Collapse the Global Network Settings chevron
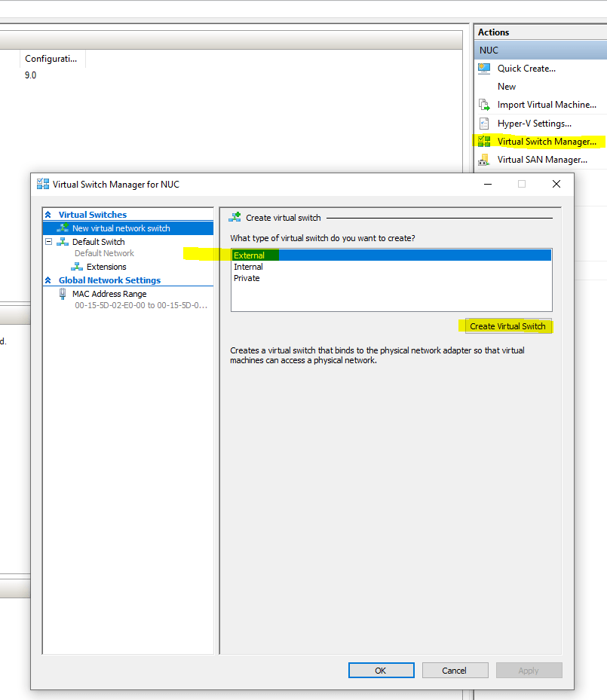The width and height of the screenshot is (607, 700). coord(48,280)
